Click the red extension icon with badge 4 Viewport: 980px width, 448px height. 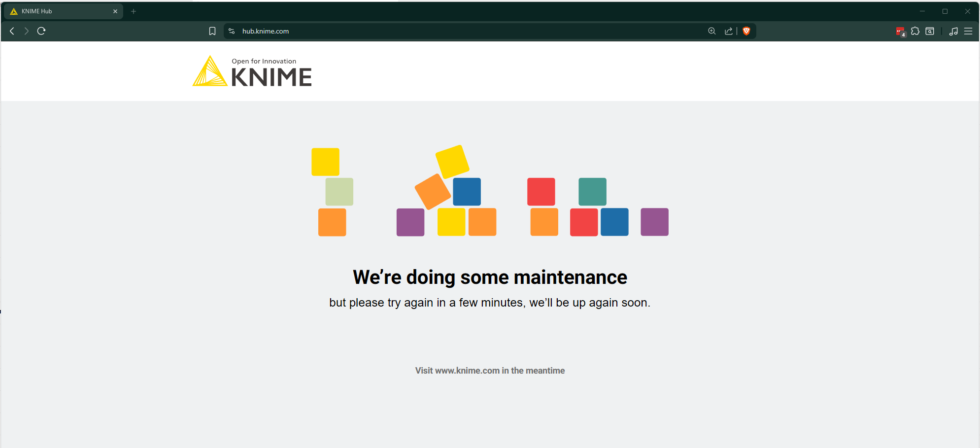(900, 32)
